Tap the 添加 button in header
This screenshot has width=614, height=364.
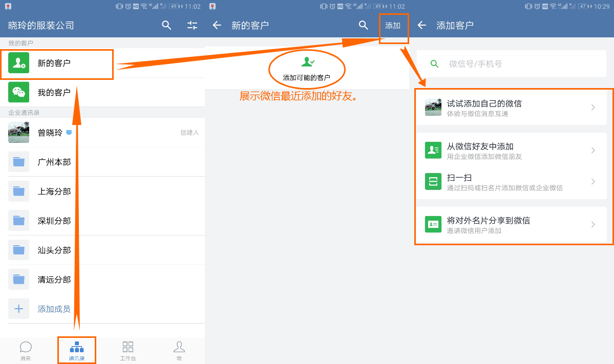click(393, 26)
